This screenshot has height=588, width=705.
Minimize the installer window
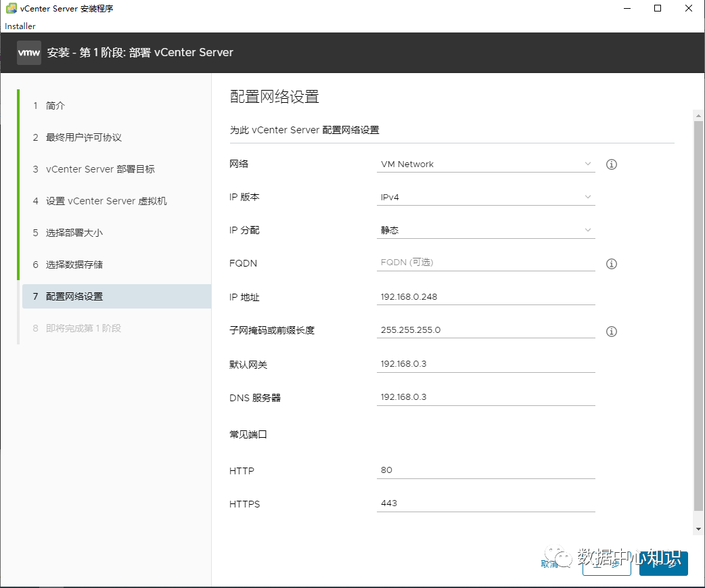tap(627, 8)
